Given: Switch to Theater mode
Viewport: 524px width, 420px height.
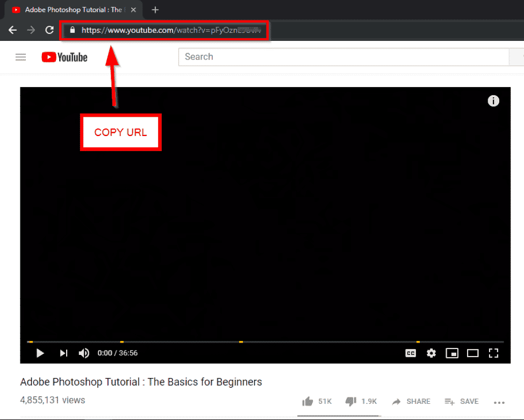Looking at the screenshot, I should pos(473,353).
